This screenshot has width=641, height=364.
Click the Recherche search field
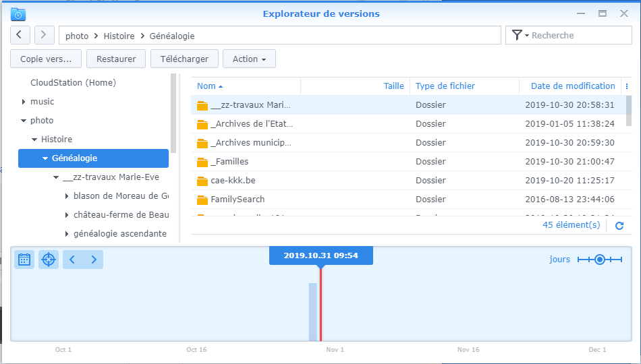(580, 36)
